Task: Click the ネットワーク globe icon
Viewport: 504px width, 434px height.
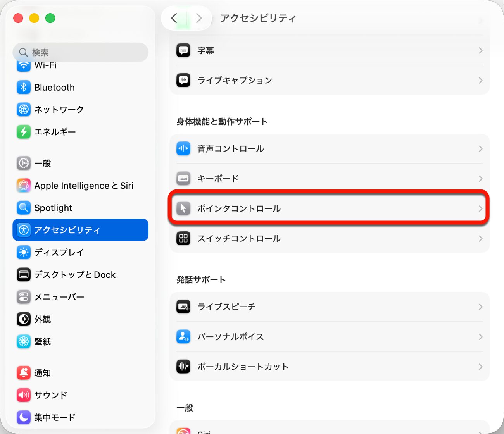Action: tap(24, 110)
